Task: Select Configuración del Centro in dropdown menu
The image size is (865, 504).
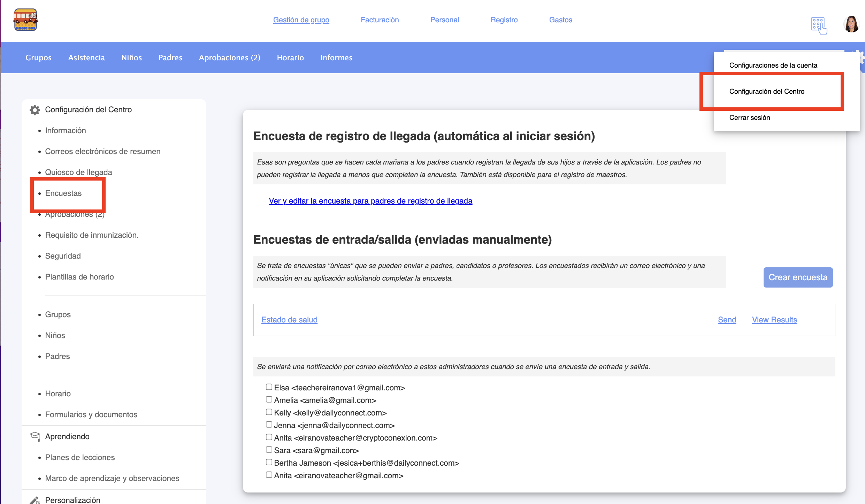Action: coord(767,91)
